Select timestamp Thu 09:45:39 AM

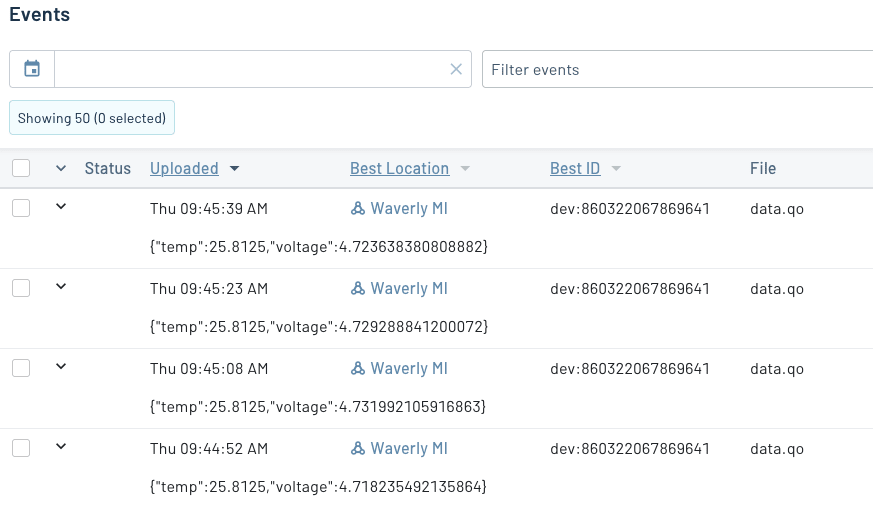click(x=209, y=209)
